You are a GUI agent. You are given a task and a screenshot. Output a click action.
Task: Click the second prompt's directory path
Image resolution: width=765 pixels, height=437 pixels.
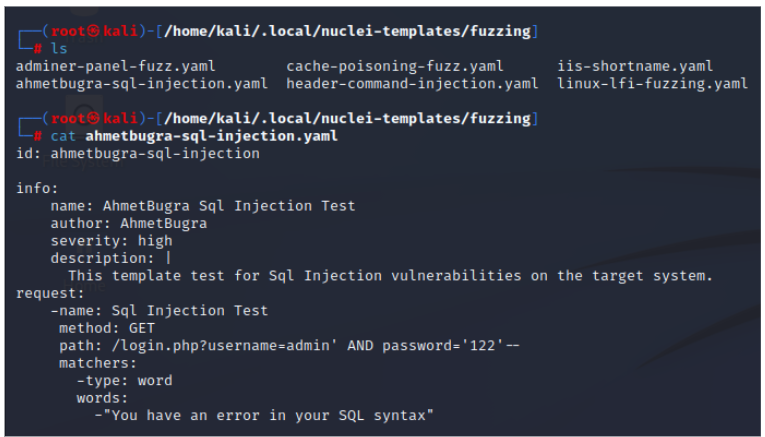pos(347,119)
